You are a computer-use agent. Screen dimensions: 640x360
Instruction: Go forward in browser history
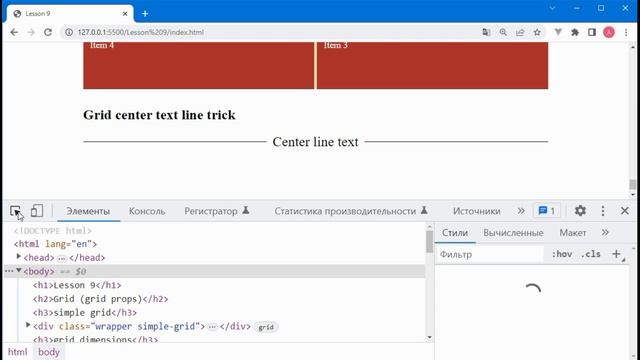(x=31, y=32)
